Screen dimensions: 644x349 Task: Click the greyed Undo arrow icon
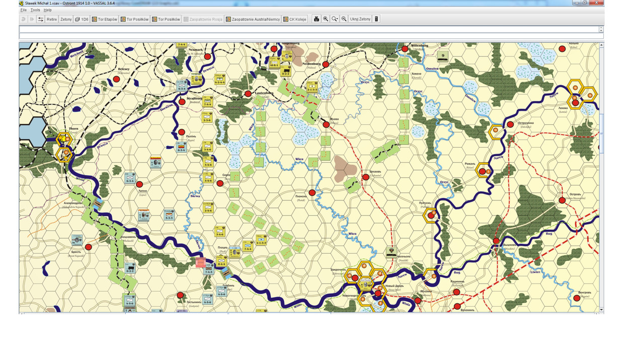pyautogui.click(x=24, y=19)
